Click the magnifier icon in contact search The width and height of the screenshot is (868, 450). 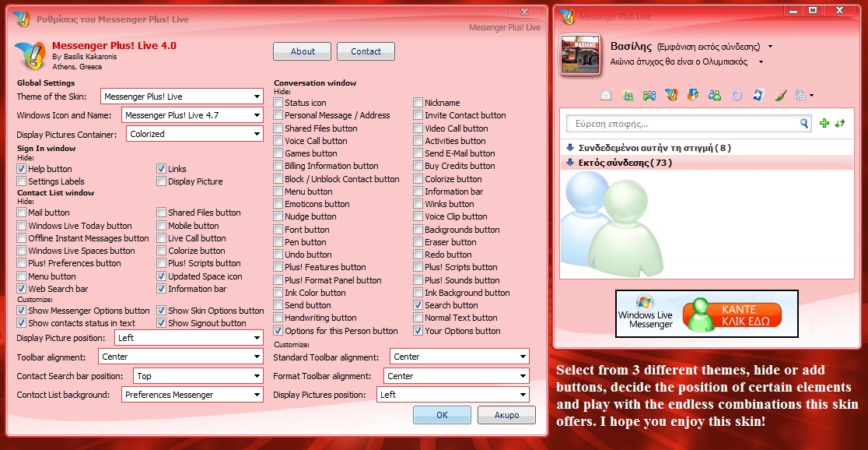click(804, 123)
